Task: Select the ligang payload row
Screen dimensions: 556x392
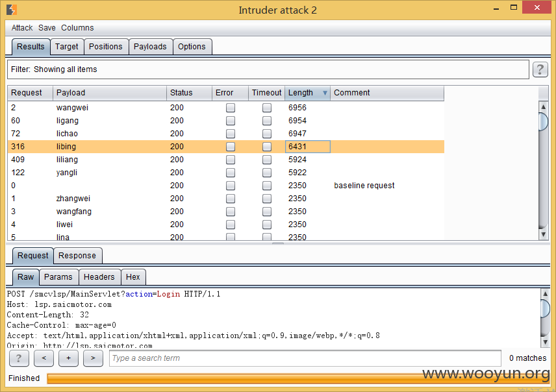Action: coord(225,121)
